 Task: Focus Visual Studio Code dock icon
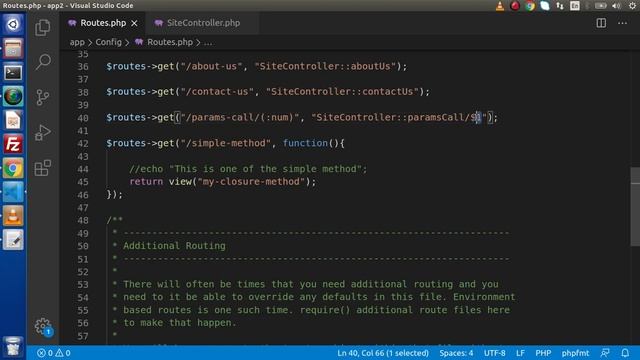pos(13,192)
